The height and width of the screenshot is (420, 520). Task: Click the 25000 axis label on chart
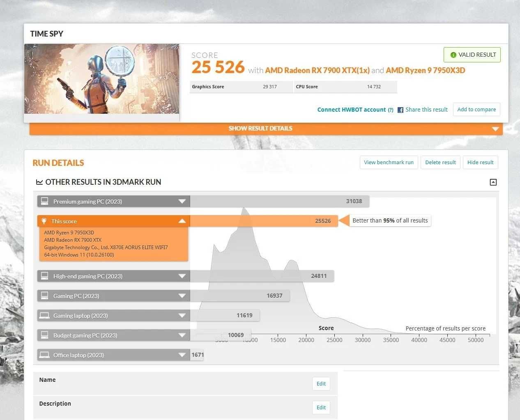(x=335, y=340)
